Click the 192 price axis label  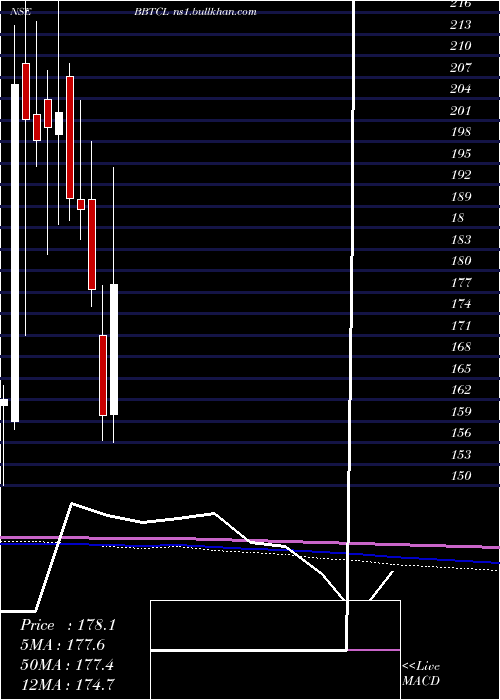click(461, 175)
